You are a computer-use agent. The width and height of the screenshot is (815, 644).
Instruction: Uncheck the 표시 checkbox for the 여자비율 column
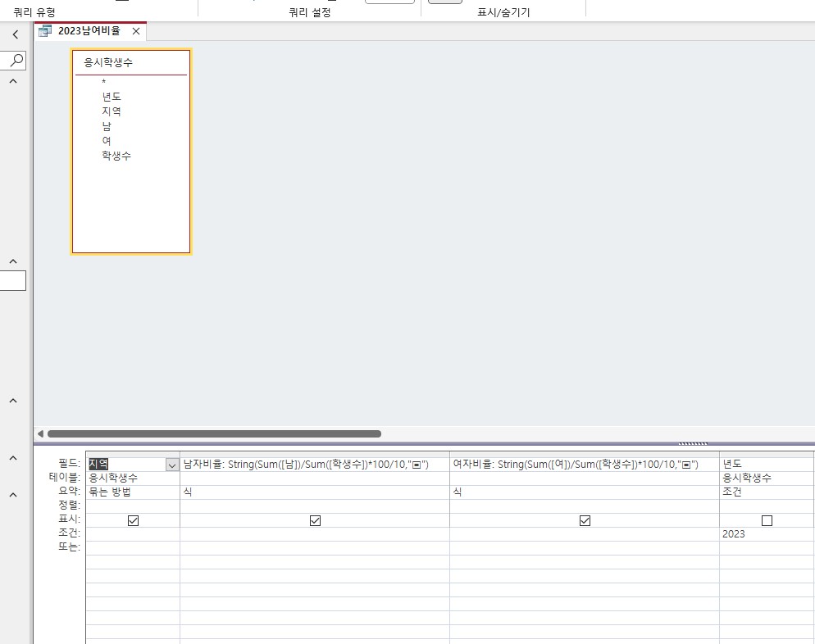tap(585, 520)
